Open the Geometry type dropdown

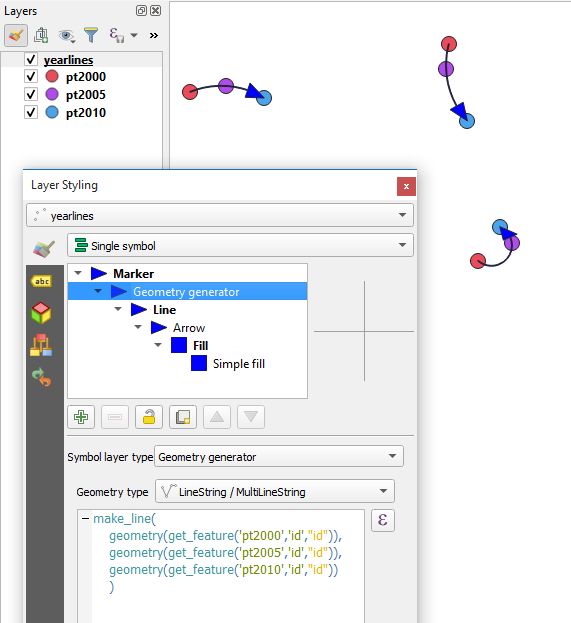(x=275, y=491)
